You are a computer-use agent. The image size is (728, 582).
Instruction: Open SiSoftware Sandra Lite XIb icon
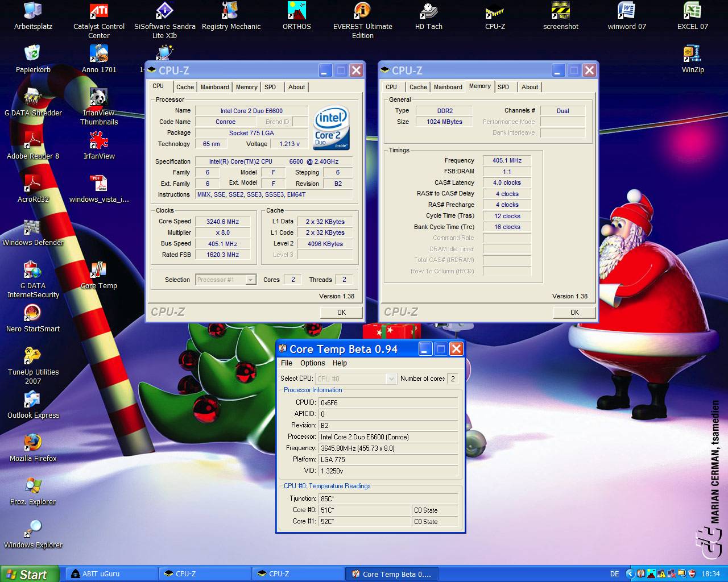(164, 20)
